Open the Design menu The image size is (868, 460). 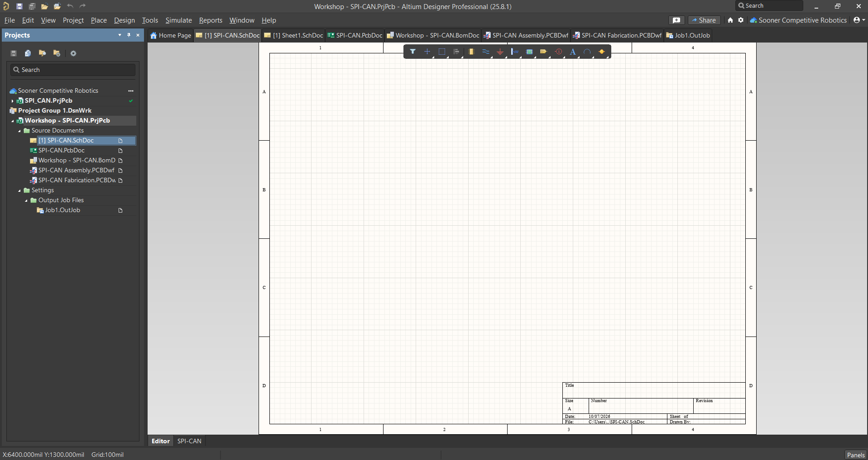[x=125, y=20]
